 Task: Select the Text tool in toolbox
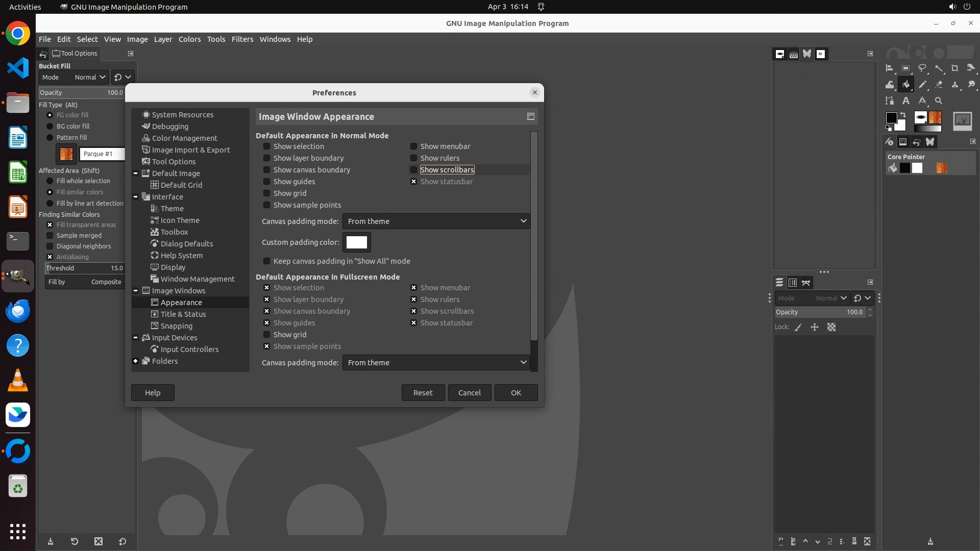pos(905,101)
